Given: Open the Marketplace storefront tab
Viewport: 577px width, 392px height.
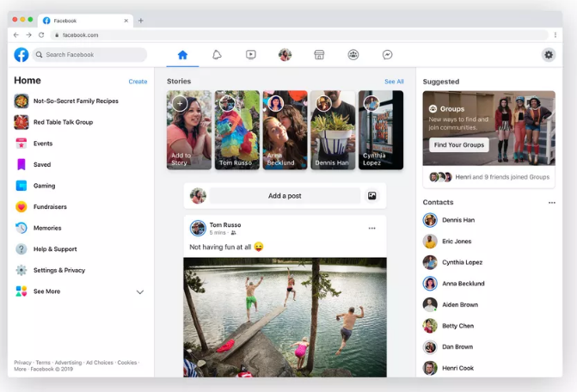Looking at the screenshot, I should click(319, 55).
